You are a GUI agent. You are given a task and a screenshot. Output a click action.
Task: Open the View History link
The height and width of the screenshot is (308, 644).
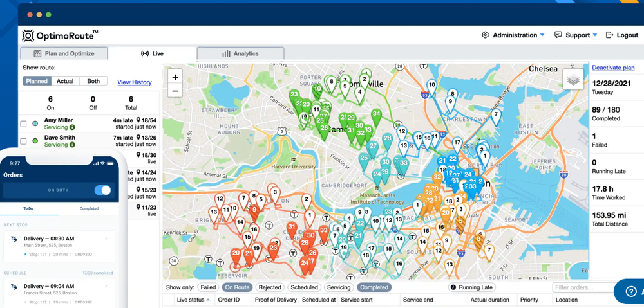(135, 82)
